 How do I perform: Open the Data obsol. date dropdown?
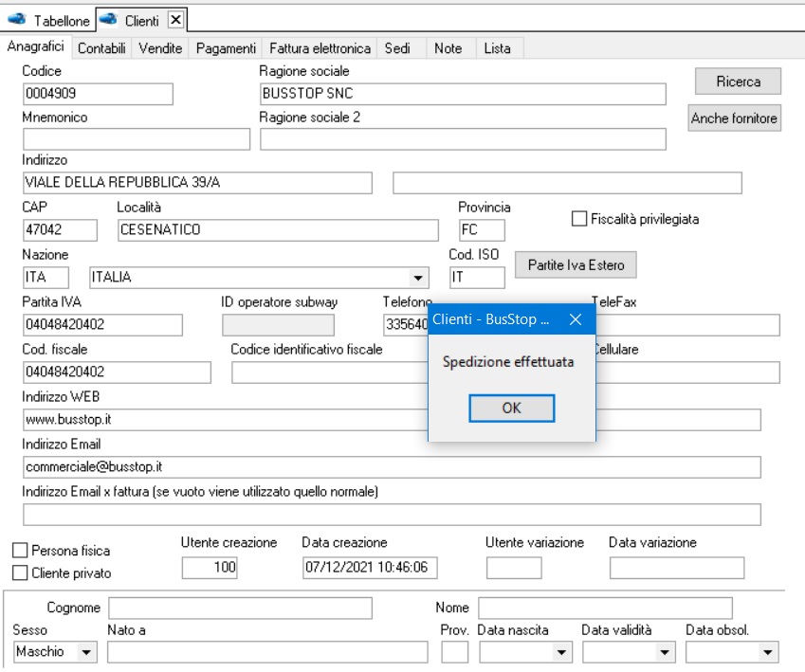click(767, 652)
